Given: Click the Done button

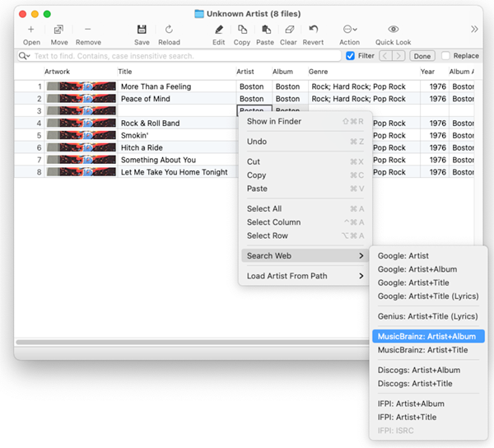Looking at the screenshot, I should point(422,56).
